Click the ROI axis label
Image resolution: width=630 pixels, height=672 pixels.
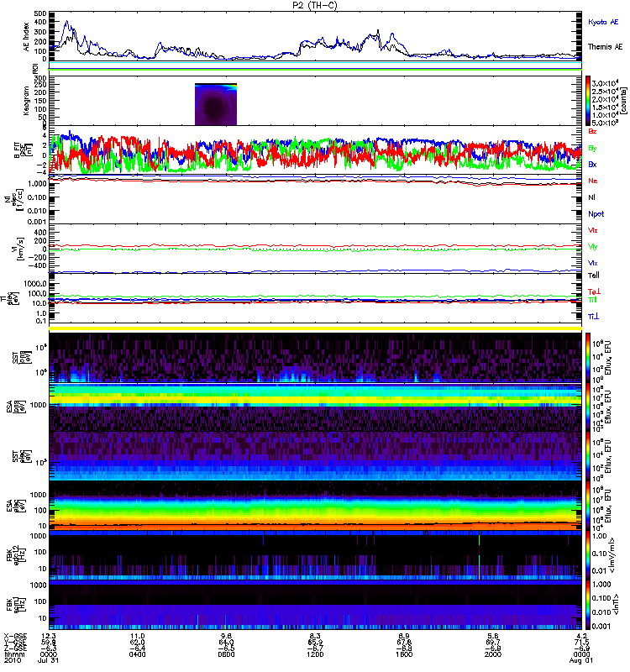point(35,69)
